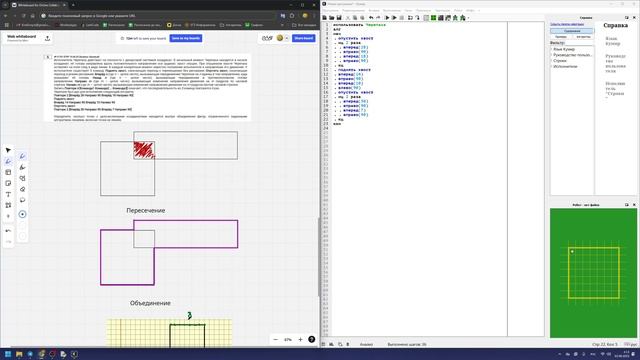The width and height of the screenshot is (640, 360).
Task: Select the pen tool in whiteboard left toolbar
Action: point(8,162)
